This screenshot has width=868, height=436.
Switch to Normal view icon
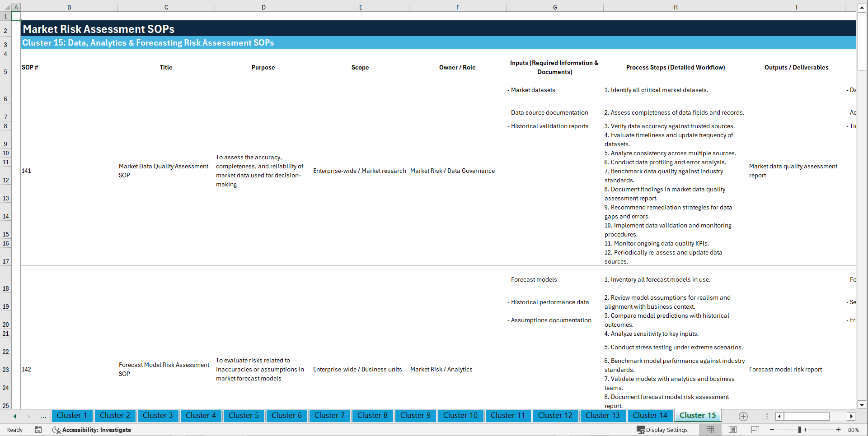tap(710, 430)
